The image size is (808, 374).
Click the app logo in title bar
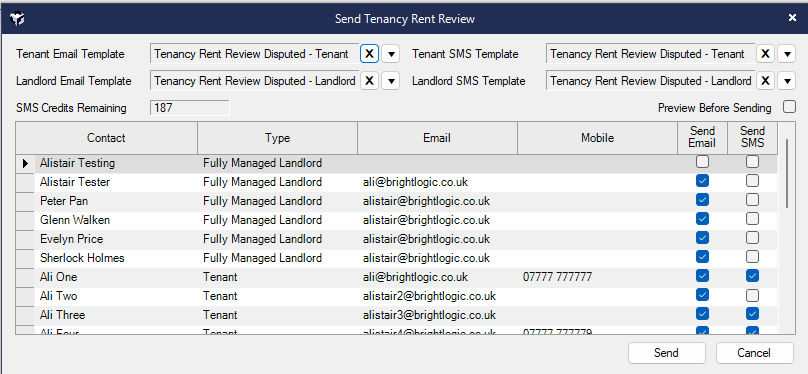coord(17,19)
